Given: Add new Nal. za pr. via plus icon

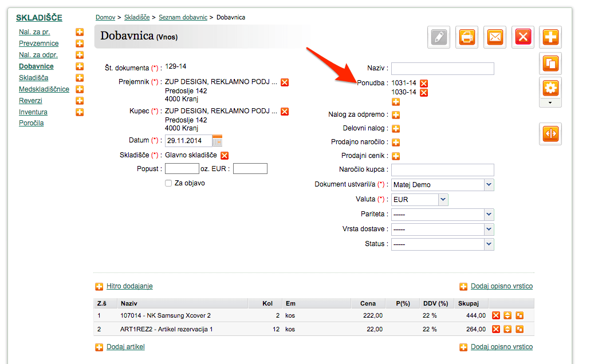Looking at the screenshot, I should (80, 32).
